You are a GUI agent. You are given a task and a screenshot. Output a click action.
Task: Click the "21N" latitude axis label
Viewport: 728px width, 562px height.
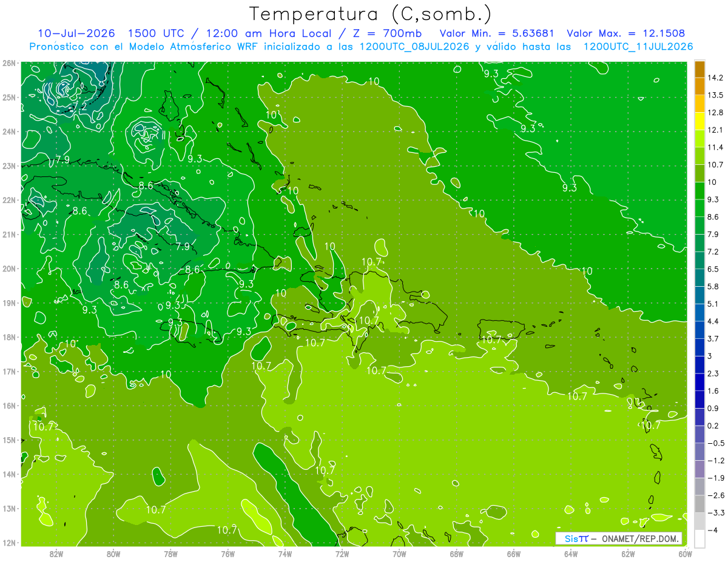[x=8, y=234]
